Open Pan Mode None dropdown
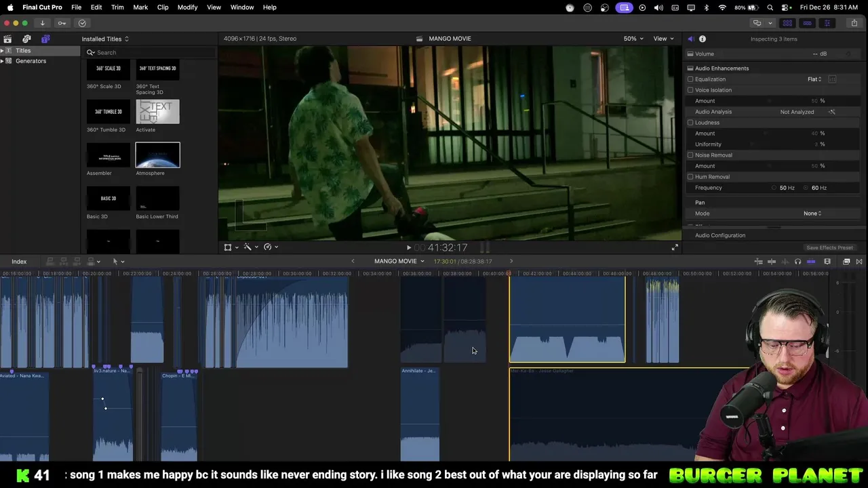Viewport: 868px width, 488px height. (812, 213)
